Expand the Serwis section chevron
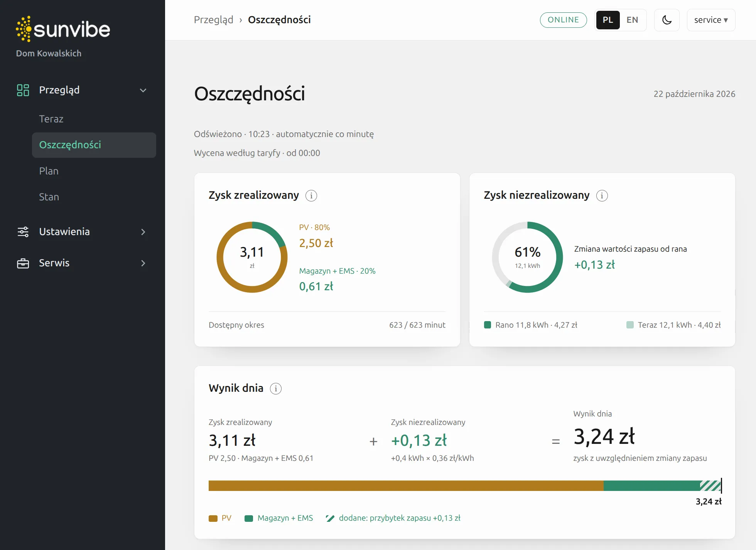The width and height of the screenshot is (756, 550). pos(143,263)
